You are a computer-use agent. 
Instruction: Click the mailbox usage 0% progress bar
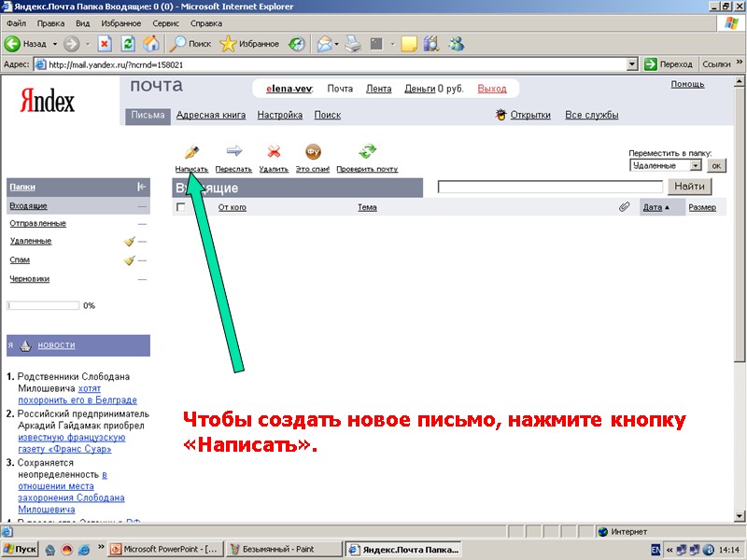pyautogui.click(x=43, y=306)
